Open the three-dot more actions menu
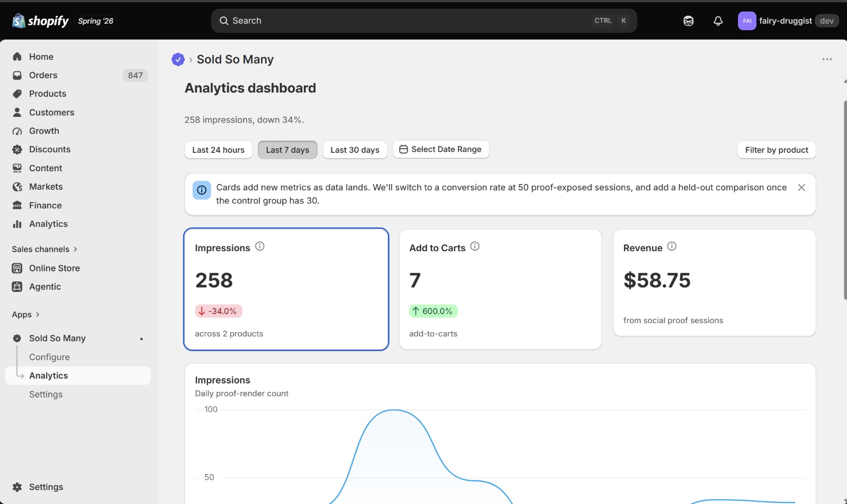This screenshot has height=504, width=847. [x=827, y=59]
